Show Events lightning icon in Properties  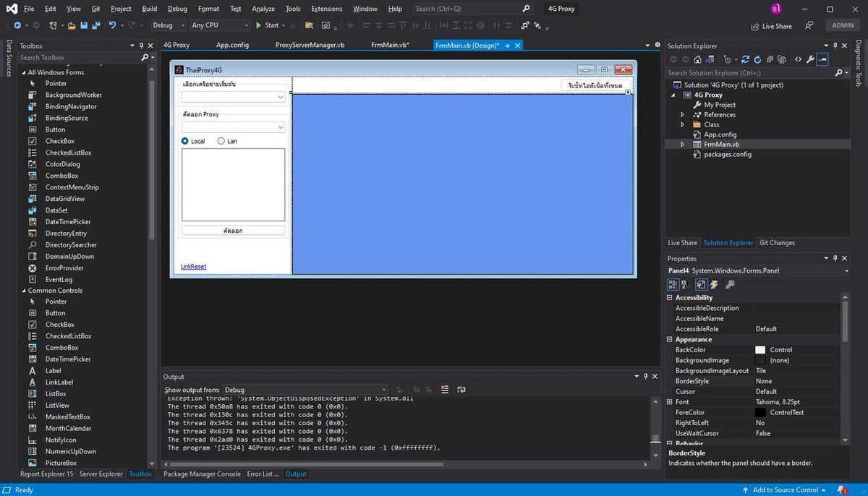click(x=713, y=285)
